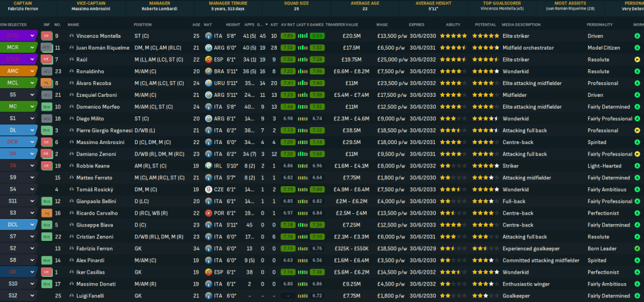Sort the table by the Wage column
Image resolution: width=644 pixels, height=302 pixels.
(x=381, y=25)
